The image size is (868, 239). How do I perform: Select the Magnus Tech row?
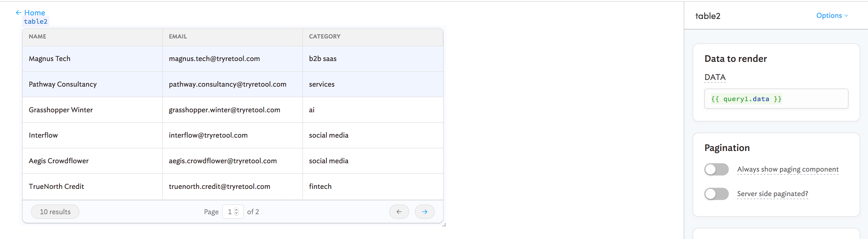tap(50, 59)
